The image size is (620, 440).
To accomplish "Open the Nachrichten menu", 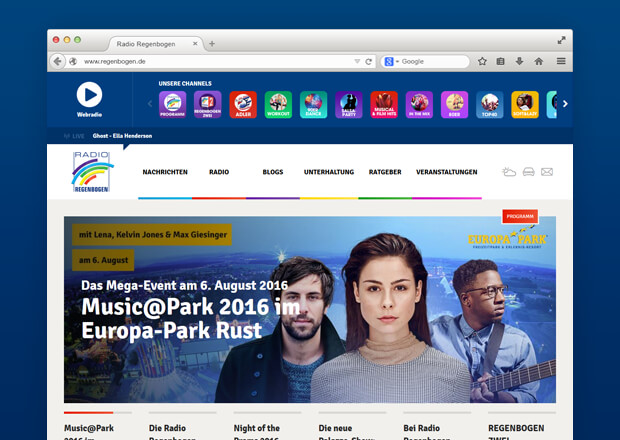I will pos(165,172).
